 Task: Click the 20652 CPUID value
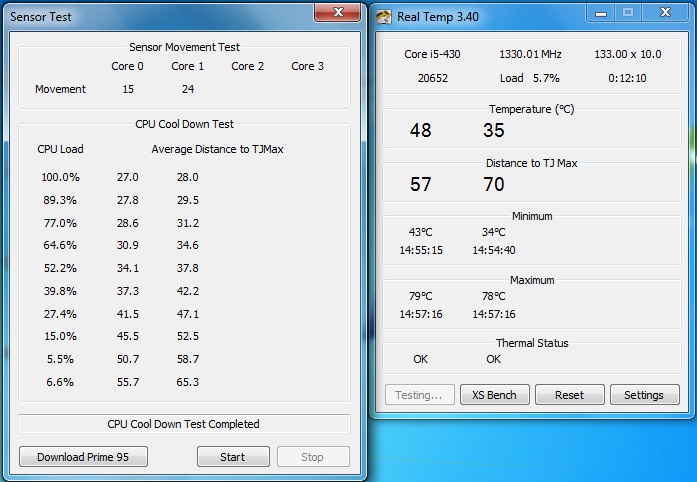pyautogui.click(x=433, y=78)
